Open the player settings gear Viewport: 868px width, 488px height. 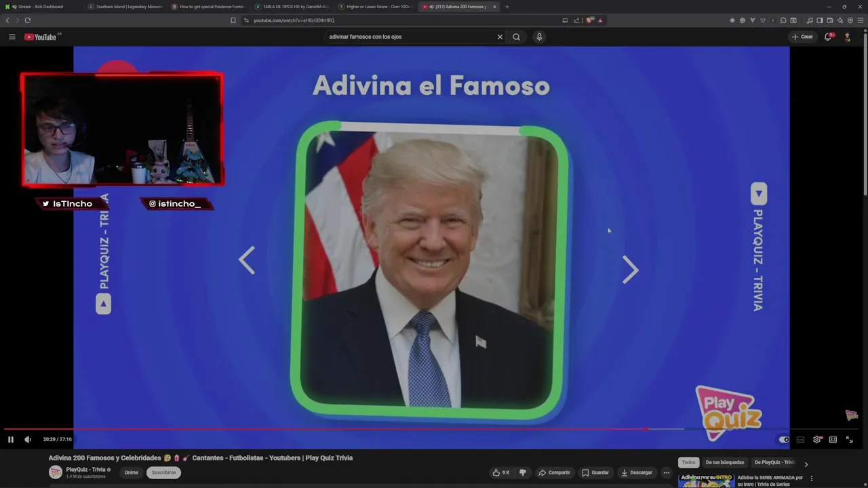click(816, 439)
